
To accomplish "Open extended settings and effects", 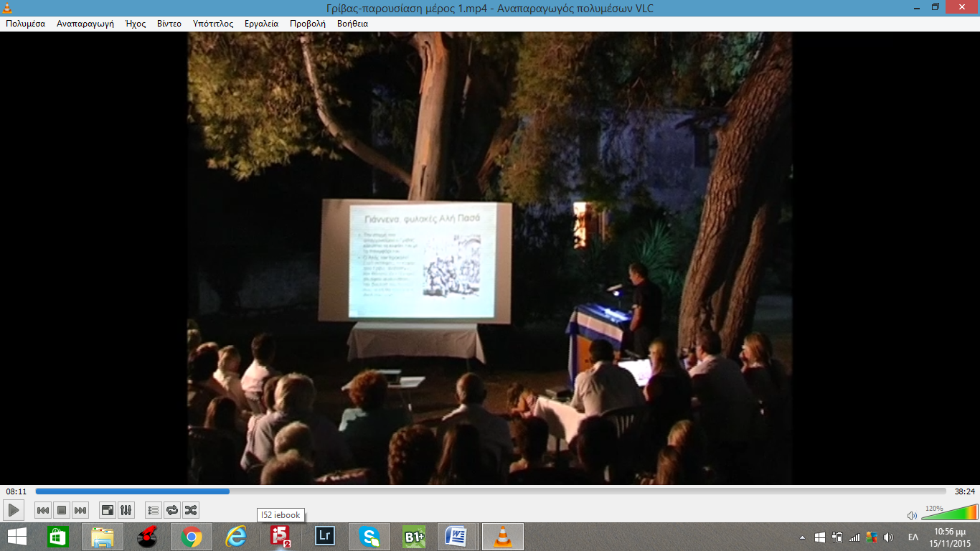I will (x=126, y=510).
